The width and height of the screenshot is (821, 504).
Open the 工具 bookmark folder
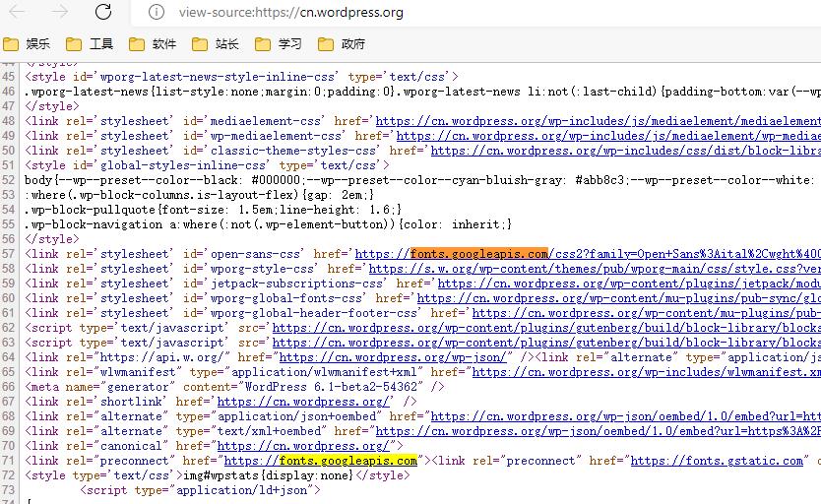click(91, 43)
